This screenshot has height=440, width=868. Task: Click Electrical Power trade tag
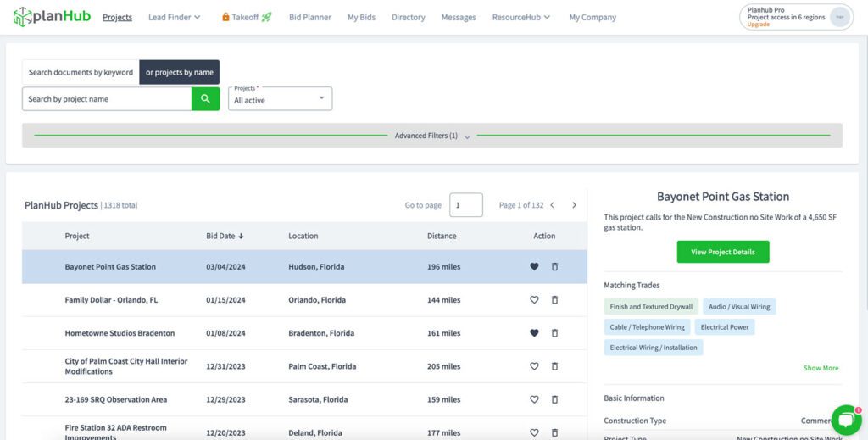[x=725, y=327]
